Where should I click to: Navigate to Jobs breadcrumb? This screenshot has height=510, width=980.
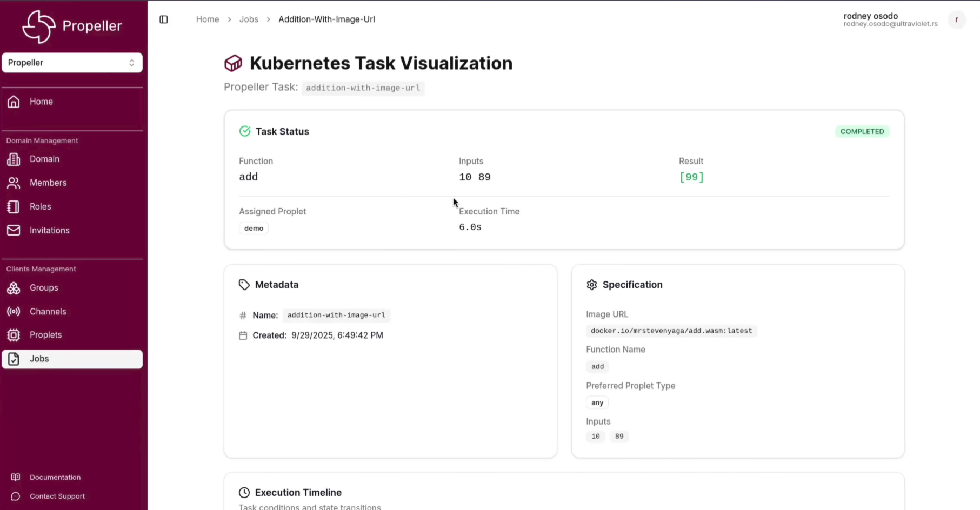tap(249, 19)
